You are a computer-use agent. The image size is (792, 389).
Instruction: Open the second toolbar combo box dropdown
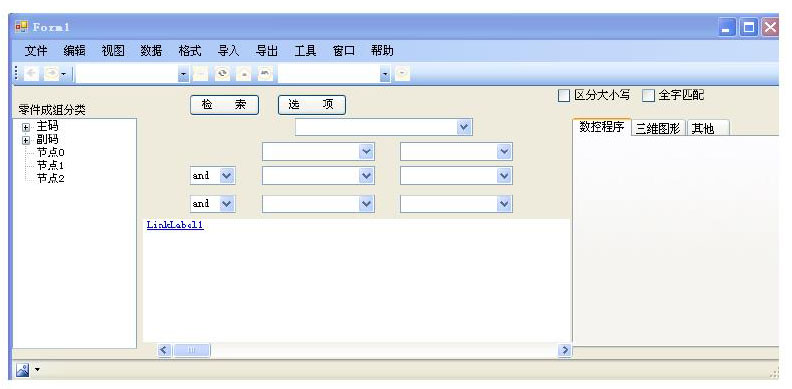pos(385,75)
